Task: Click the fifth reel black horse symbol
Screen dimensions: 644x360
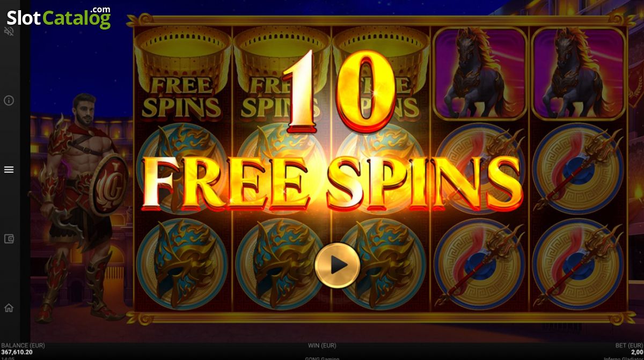Action: coord(579,74)
